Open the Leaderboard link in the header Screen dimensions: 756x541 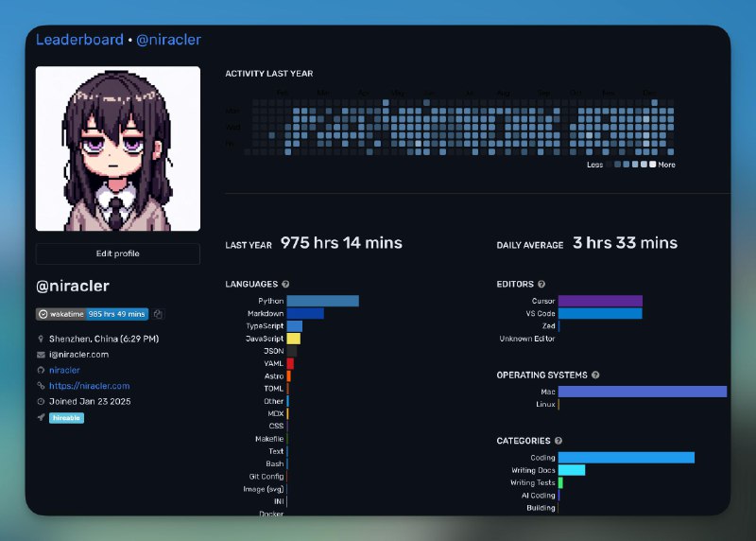[x=79, y=40]
